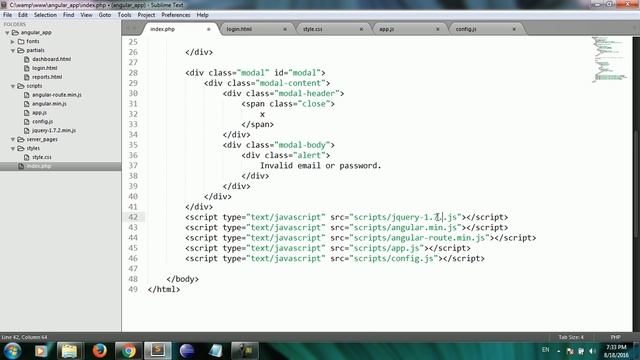Open the Selection menu
This screenshot has height=360, width=640.
pos(45,15)
